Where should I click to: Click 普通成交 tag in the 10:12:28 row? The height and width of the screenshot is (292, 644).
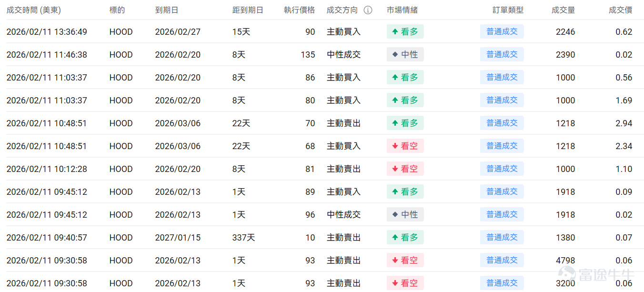tap(502, 169)
